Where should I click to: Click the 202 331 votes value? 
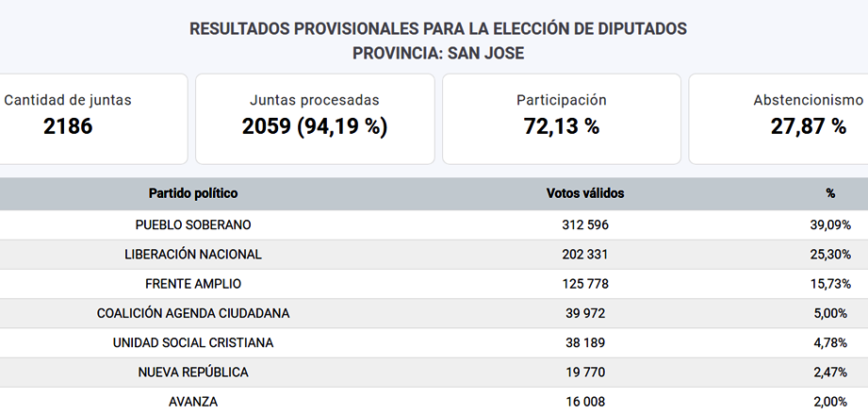tap(585, 255)
